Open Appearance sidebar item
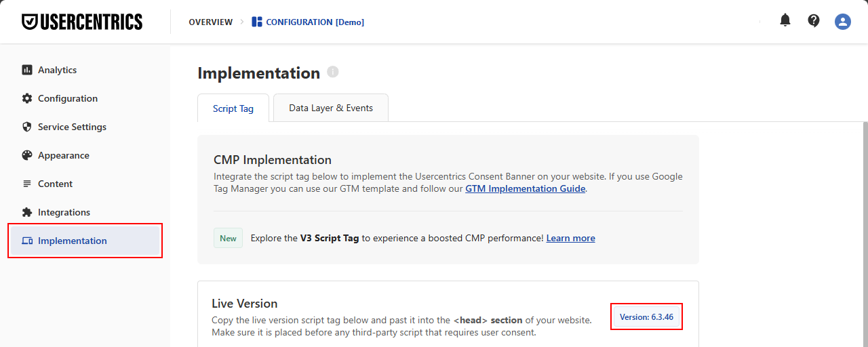Image resolution: width=868 pixels, height=347 pixels. point(85,155)
